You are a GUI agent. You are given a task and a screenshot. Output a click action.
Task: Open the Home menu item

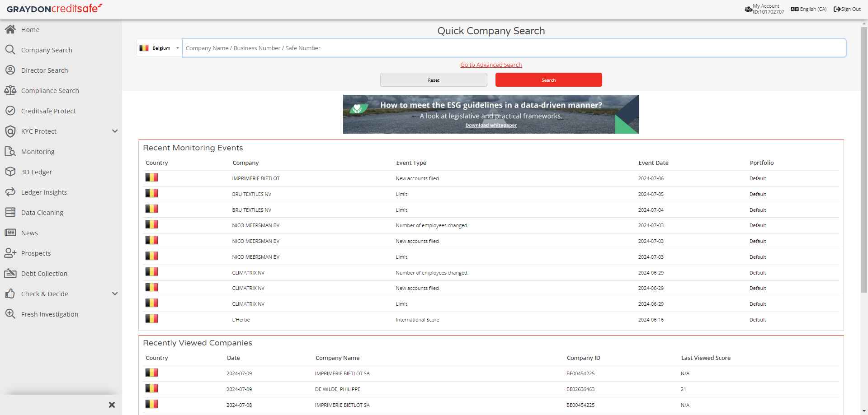point(61,29)
